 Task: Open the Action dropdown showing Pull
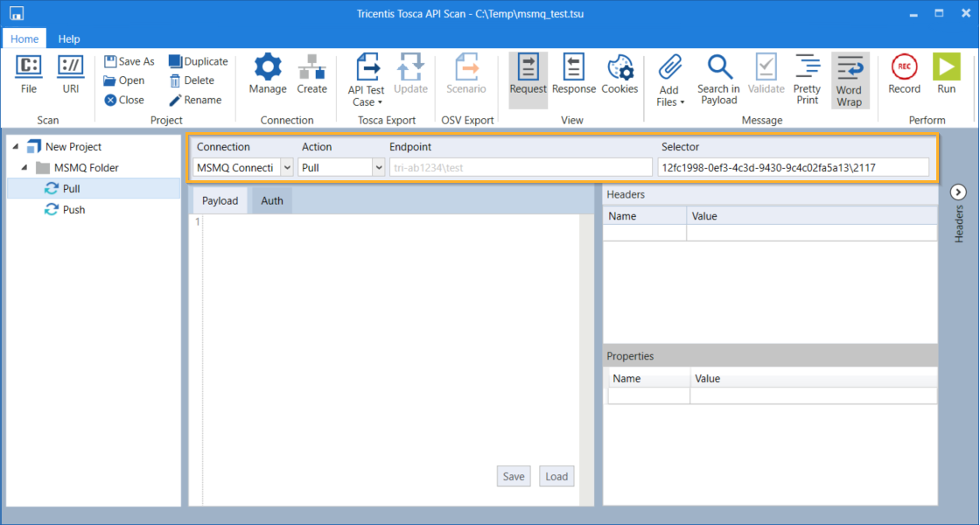pos(378,167)
